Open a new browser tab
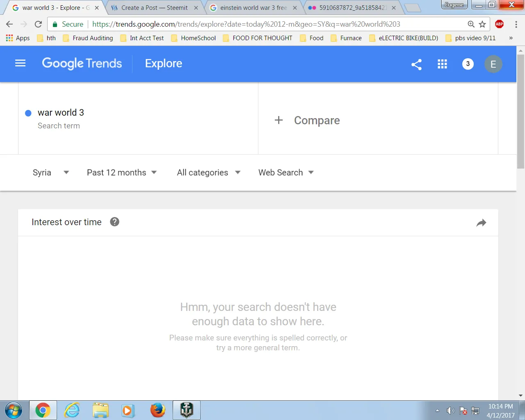 coord(412,8)
